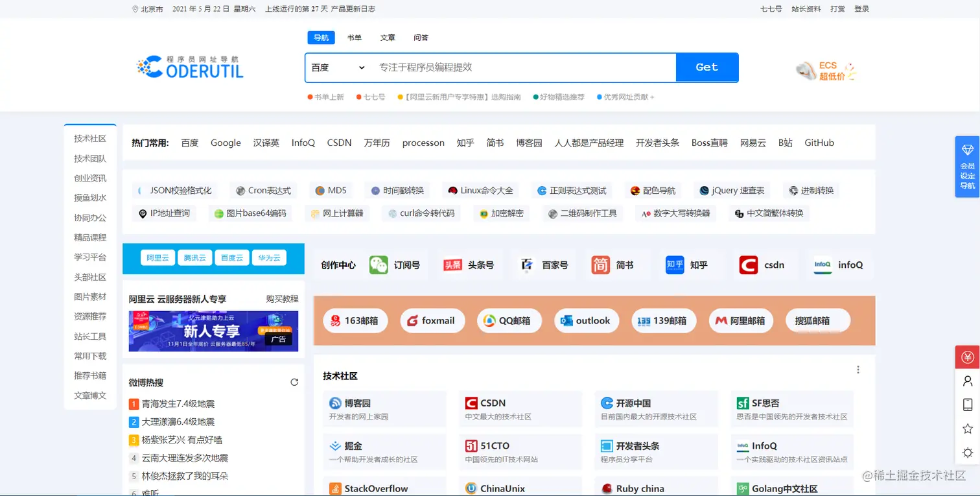Open the 掘金 community card
This screenshot has height=496, width=980.
pos(385,452)
